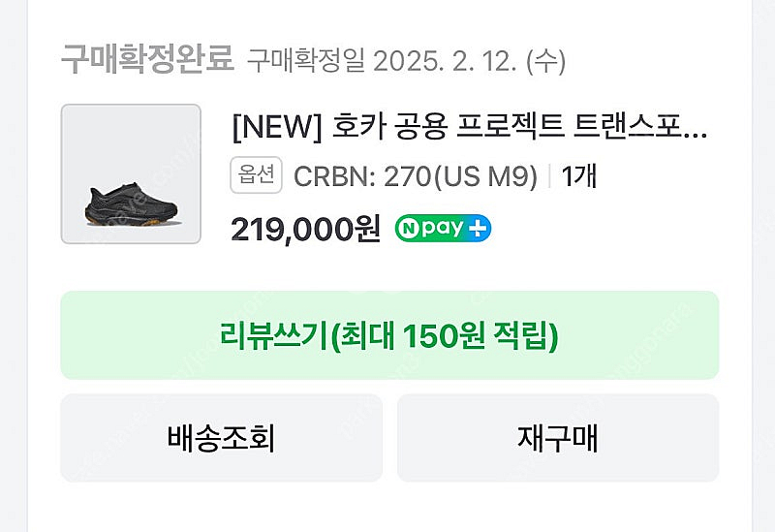Screen dimensions: 775x532
Task: Tap the 최대 150원 적립 reward text
Action: tap(446, 335)
